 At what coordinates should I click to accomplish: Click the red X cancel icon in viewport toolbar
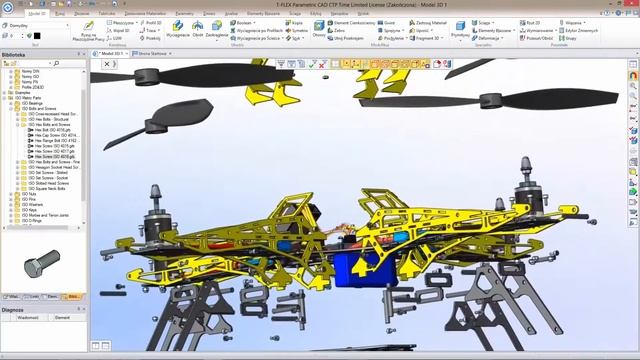pyautogui.click(x=322, y=64)
